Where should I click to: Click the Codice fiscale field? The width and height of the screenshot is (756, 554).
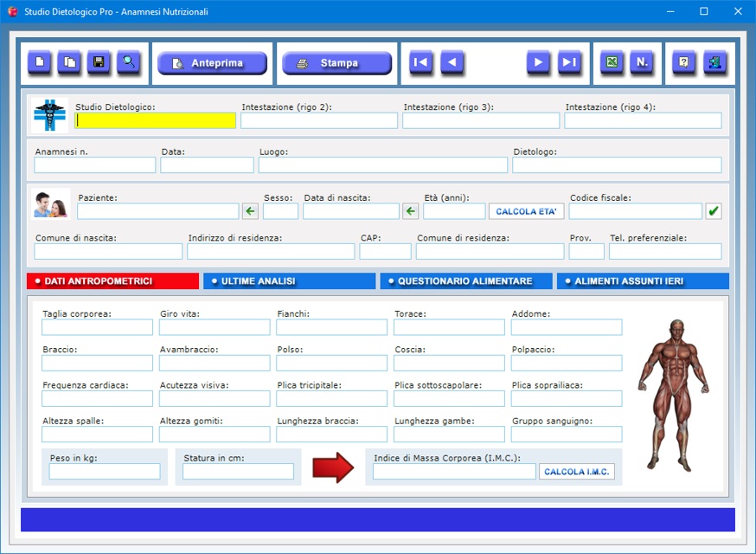[636, 211]
